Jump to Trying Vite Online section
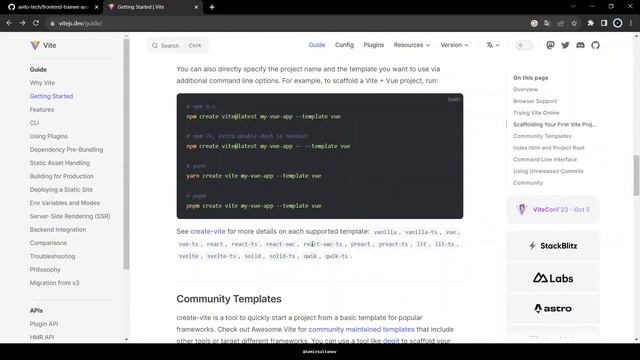Image resolution: width=640 pixels, height=360 pixels. click(536, 113)
